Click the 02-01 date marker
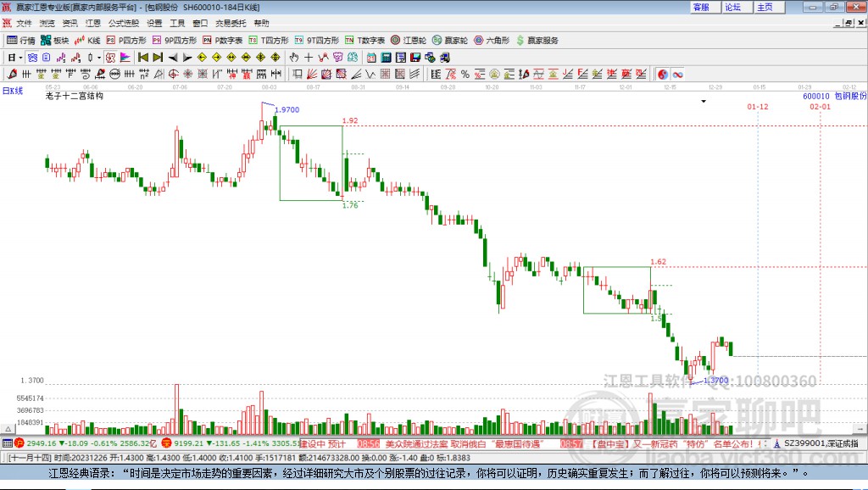The height and width of the screenshot is (490, 868). tap(821, 106)
